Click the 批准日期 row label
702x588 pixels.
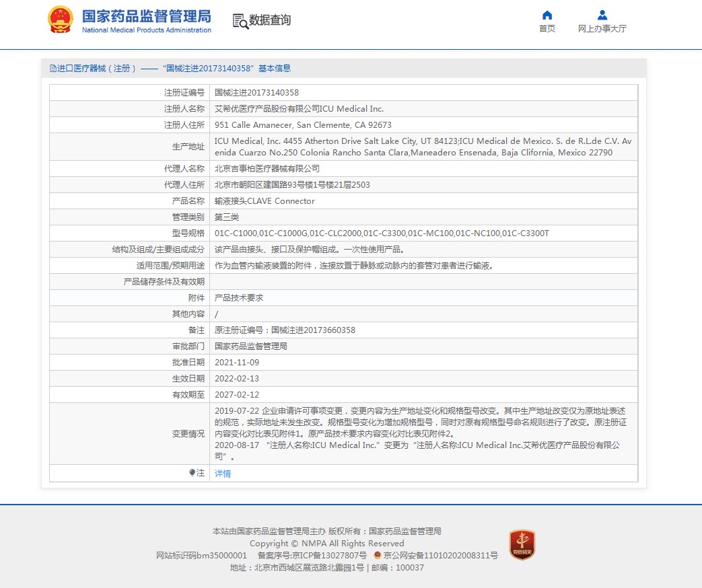(188, 363)
